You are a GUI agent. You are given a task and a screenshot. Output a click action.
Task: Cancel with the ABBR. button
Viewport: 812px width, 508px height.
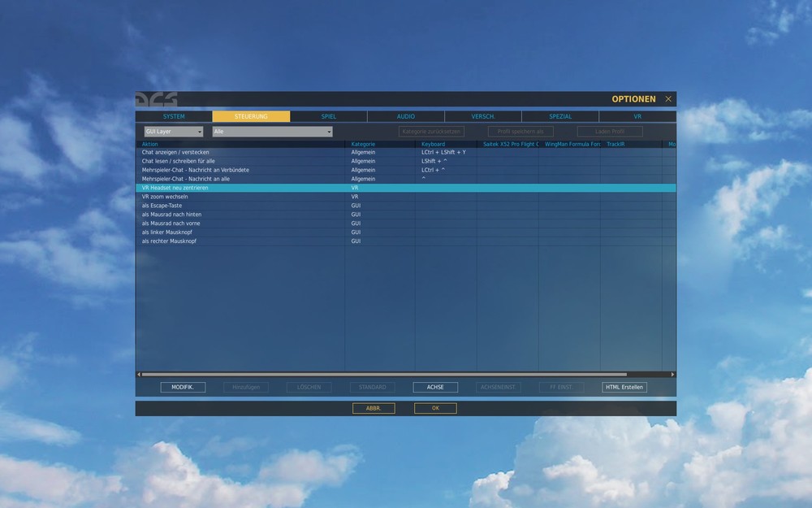(x=374, y=409)
